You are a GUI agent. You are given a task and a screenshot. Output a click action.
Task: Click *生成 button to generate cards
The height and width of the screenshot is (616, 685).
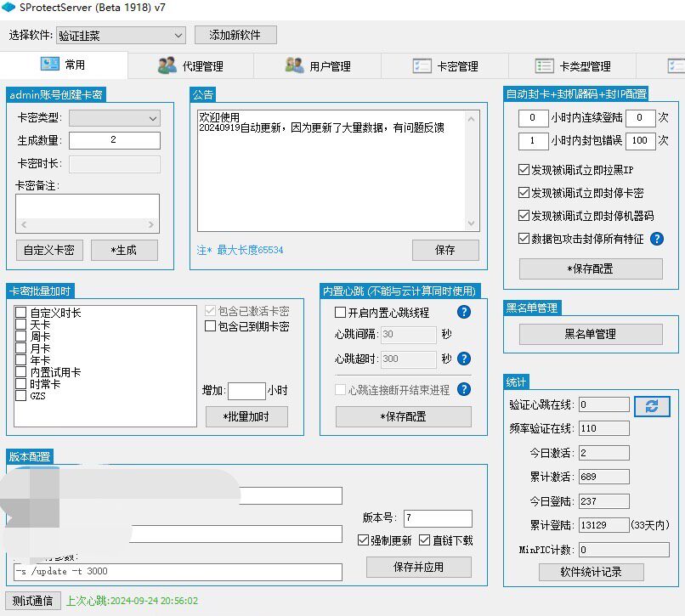point(124,250)
